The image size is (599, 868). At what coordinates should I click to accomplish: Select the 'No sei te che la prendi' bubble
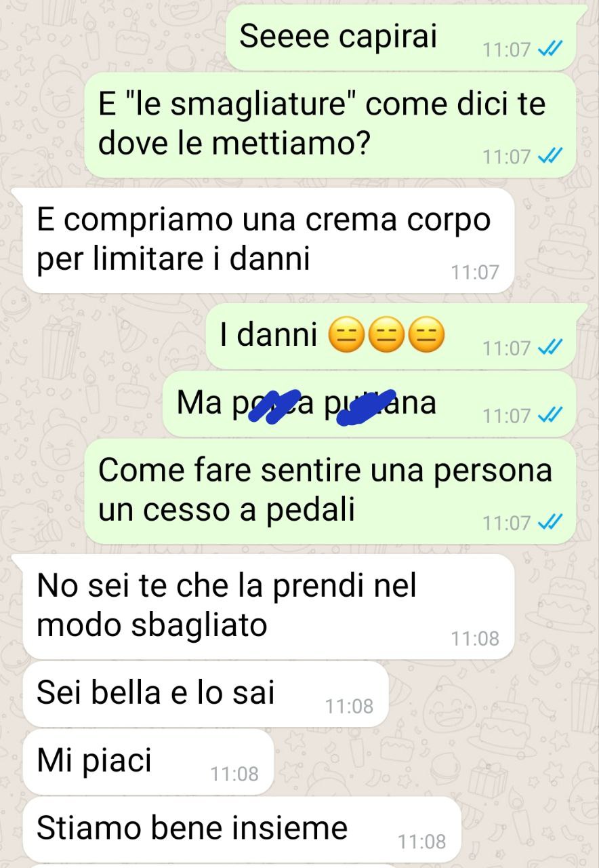coord(269,606)
